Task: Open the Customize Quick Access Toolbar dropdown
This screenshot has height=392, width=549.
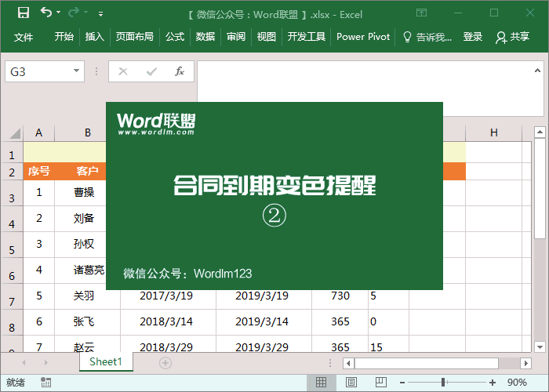Action: (x=101, y=13)
